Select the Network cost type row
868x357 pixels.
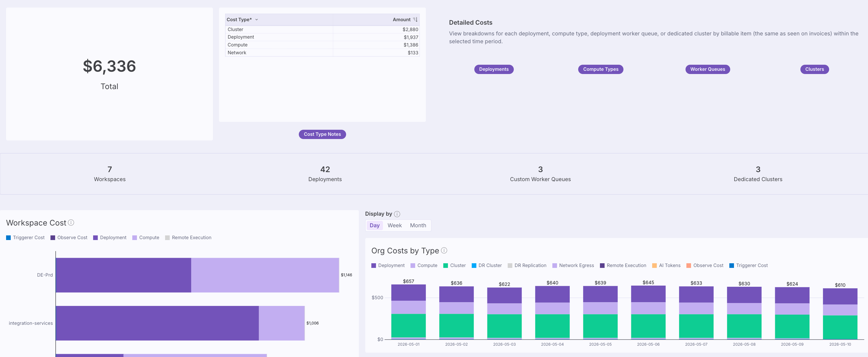(322, 53)
